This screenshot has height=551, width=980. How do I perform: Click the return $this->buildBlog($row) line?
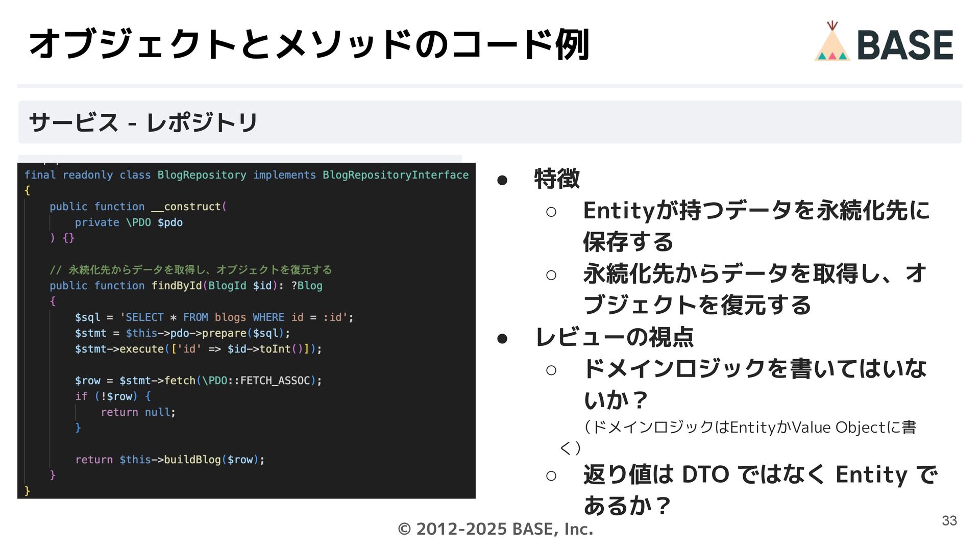pos(170,460)
